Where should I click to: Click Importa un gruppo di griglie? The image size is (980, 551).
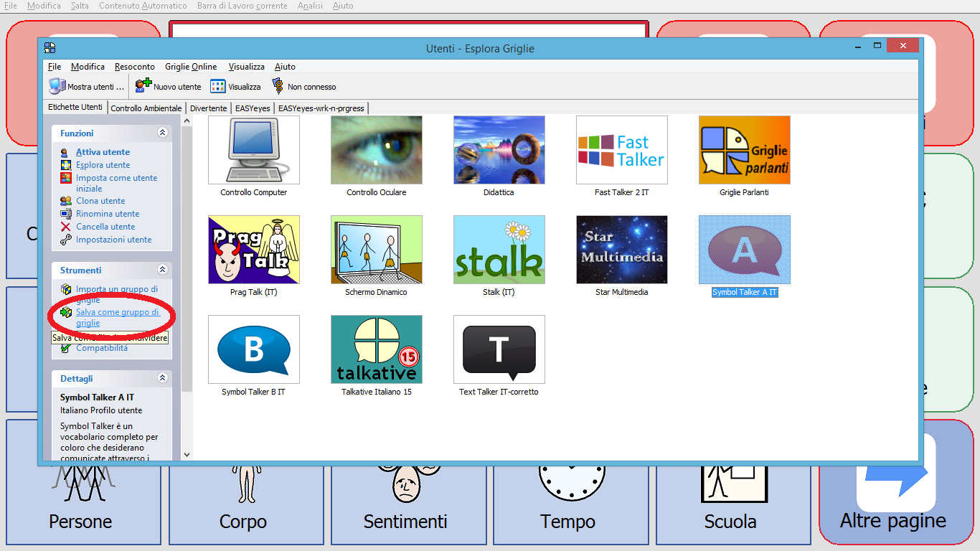tap(117, 294)
